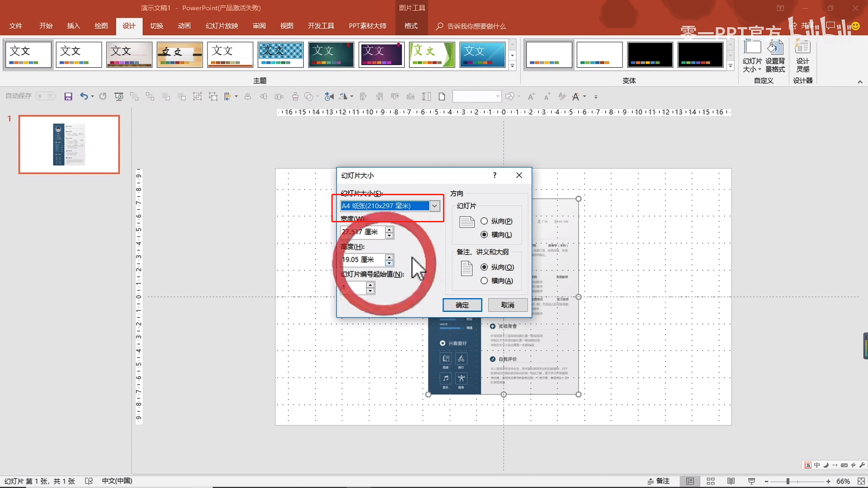Click zoom in plus icon
Viewport: 868px width, 488px height.
pos(828,482)
